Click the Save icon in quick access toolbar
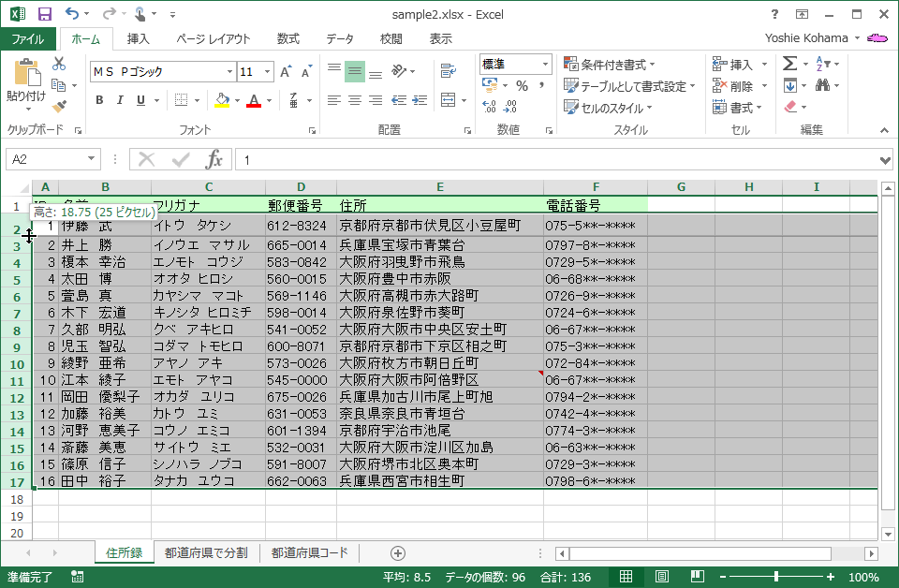Image resolution: width=899 pixels, height=588 pixels. pyautogui.click(x=45, y=14)
